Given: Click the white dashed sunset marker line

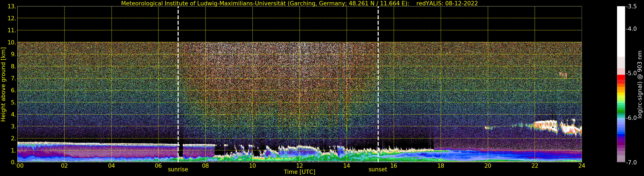Looking at the screenshot, I should point(378,84).
